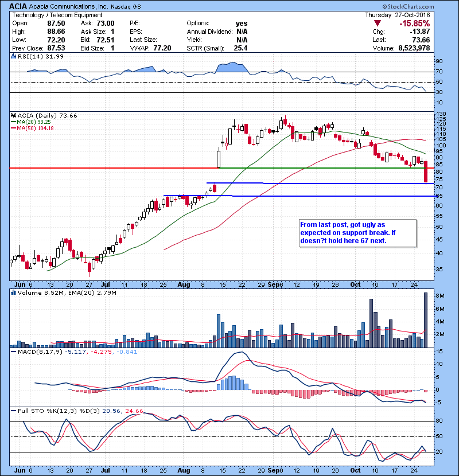Screen dimensions: 459x476
Task: Click the red MA(50) 104.18 legend entry
Action: click(x=32, y=128)
